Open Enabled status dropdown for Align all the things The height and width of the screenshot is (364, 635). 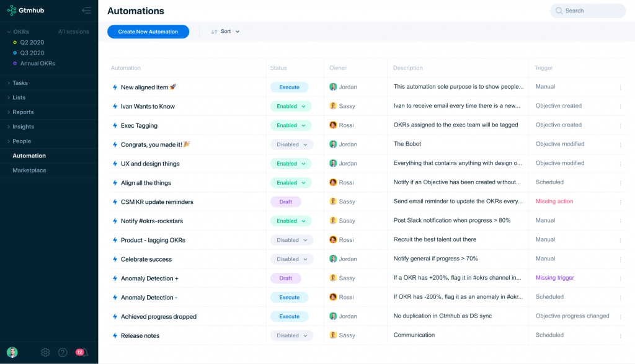pyautogui.click(x=291, y=182)
